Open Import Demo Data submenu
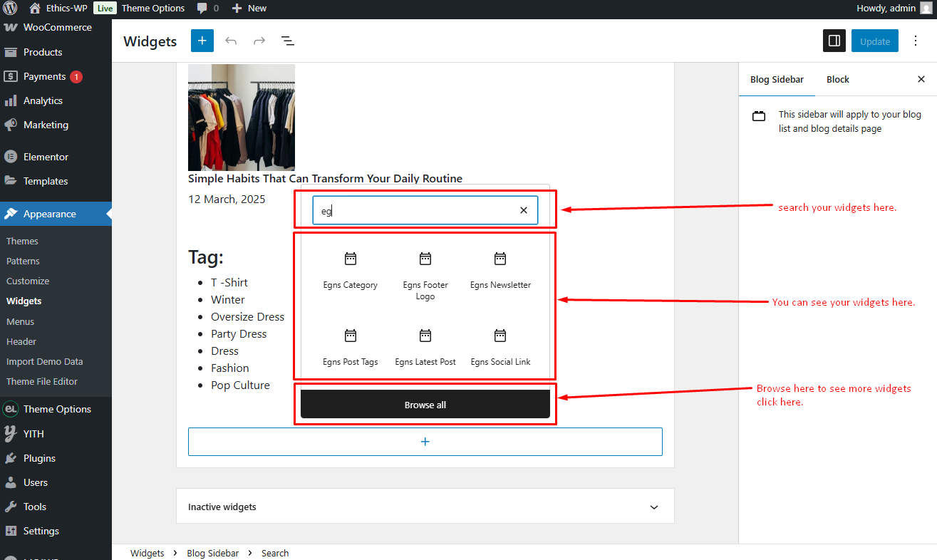 [x=44, y=361]
